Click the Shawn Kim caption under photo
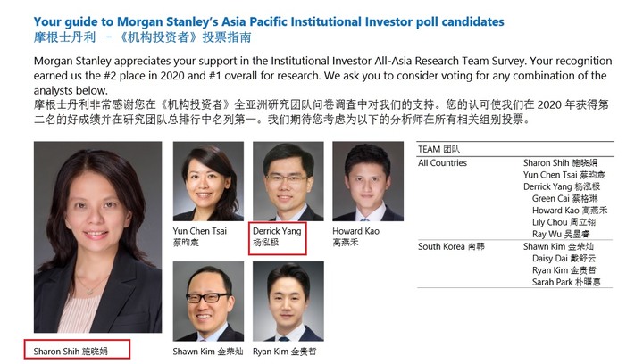Viewport: 643px width, 364px height. pos(208,352)
